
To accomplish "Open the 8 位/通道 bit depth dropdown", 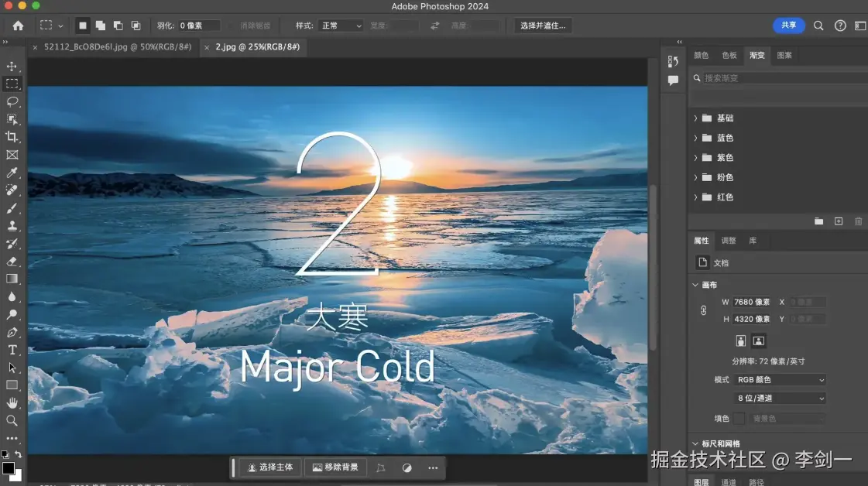I will pyautogui.click(x=780, y=398).
